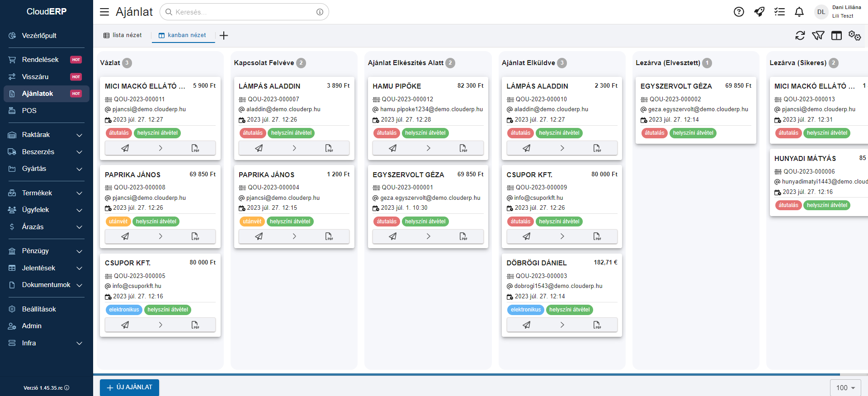
Task: Open the filter funnel icon
Action: pos(818,35)
